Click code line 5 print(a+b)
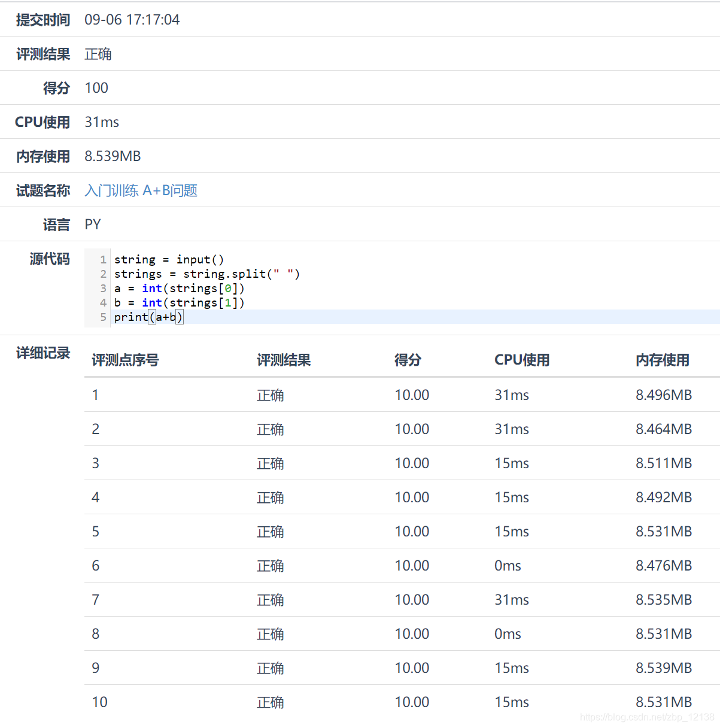720x728 pixels. (x=148, y=317)
